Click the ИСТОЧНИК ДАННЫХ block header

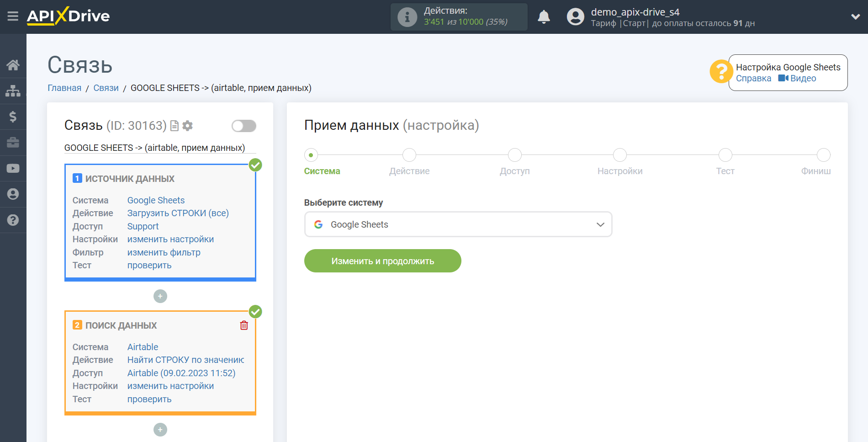click(x=130, y=179)
